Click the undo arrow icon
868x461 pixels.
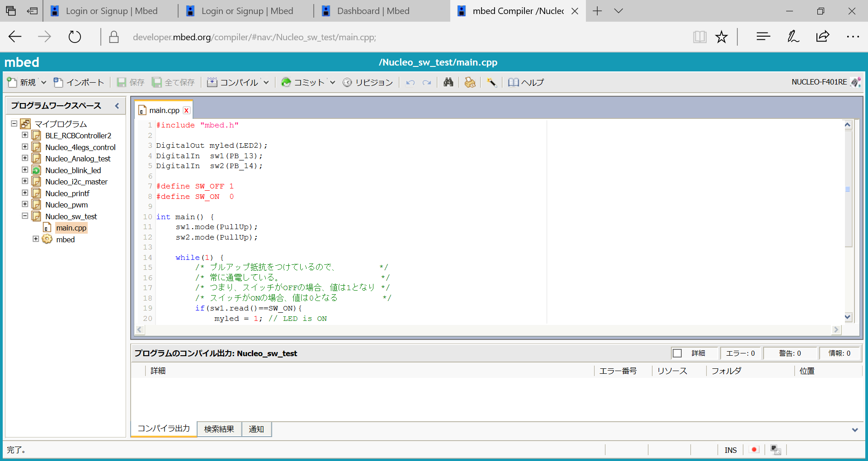(x=410, y=82)
